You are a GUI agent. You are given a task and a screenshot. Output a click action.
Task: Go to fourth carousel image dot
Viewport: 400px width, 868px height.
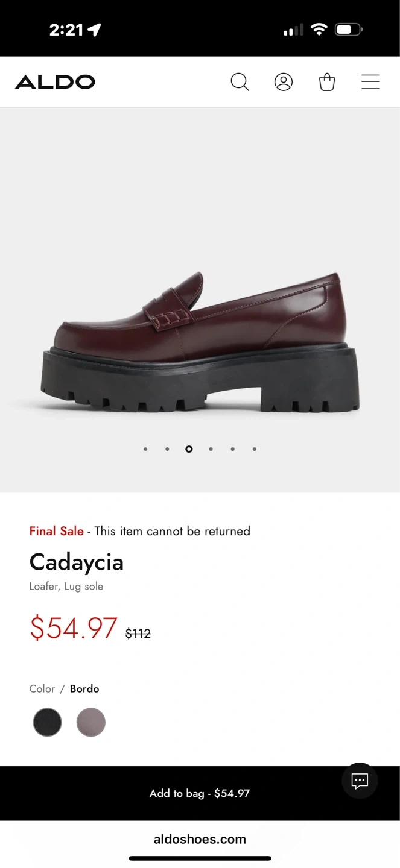pyautogui.click(x=211, y=449)
